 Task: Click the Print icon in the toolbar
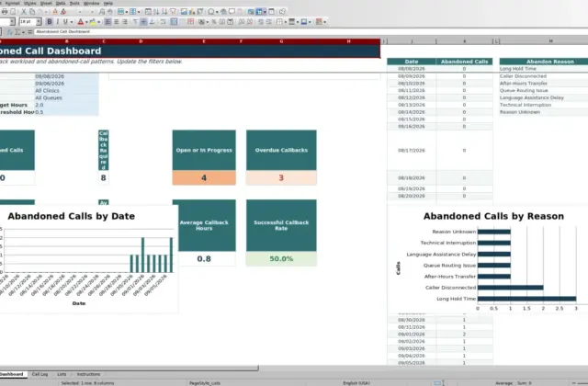pos(5,12)
